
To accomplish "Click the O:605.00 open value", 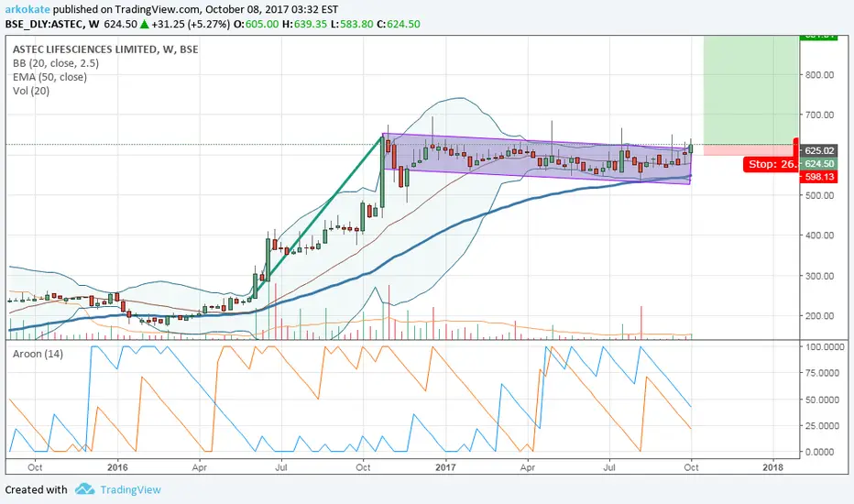I will 257,24.
